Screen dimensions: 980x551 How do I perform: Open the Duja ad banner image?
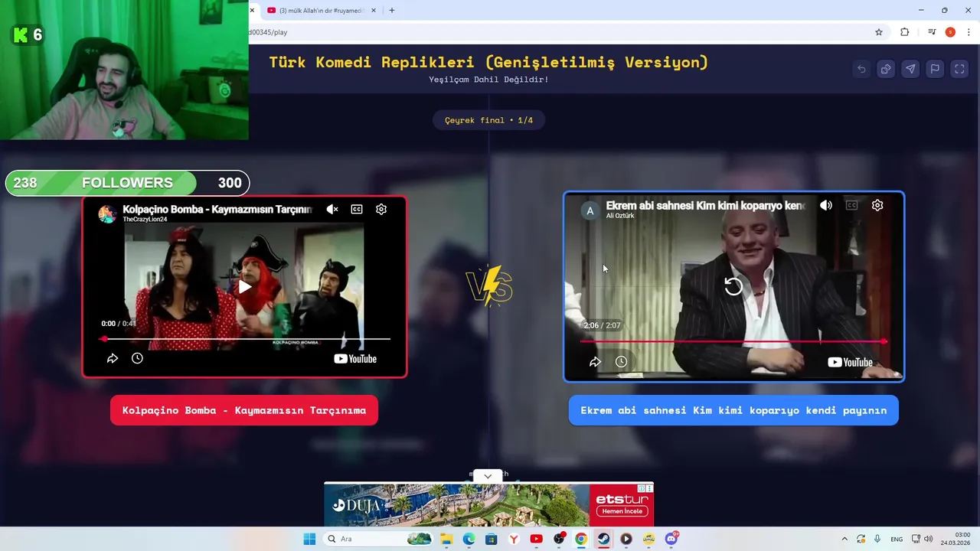457,505
